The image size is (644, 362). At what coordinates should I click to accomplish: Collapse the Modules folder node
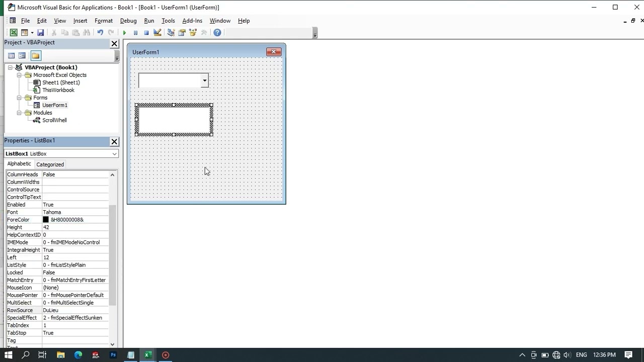click(19, 113)
